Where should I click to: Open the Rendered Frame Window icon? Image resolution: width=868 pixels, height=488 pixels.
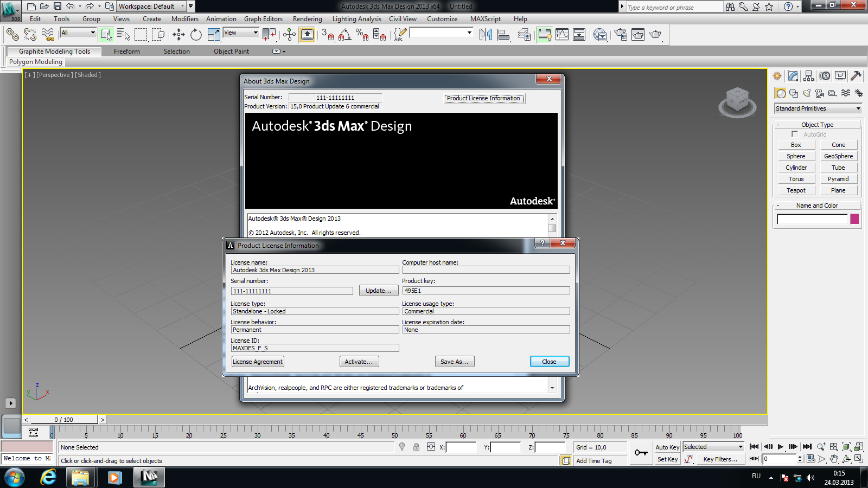(638, 35)
